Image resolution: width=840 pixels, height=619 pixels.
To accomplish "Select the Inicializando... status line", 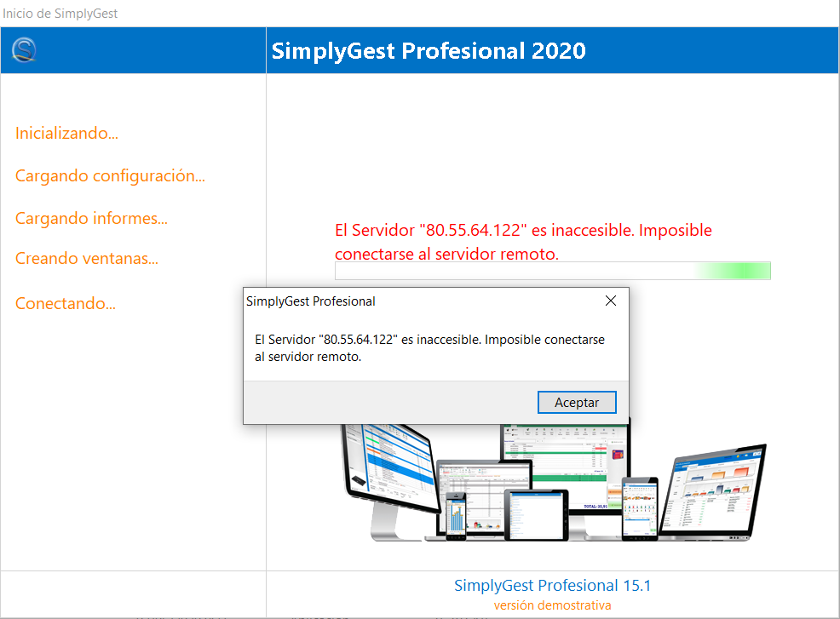I will point(66,133).
